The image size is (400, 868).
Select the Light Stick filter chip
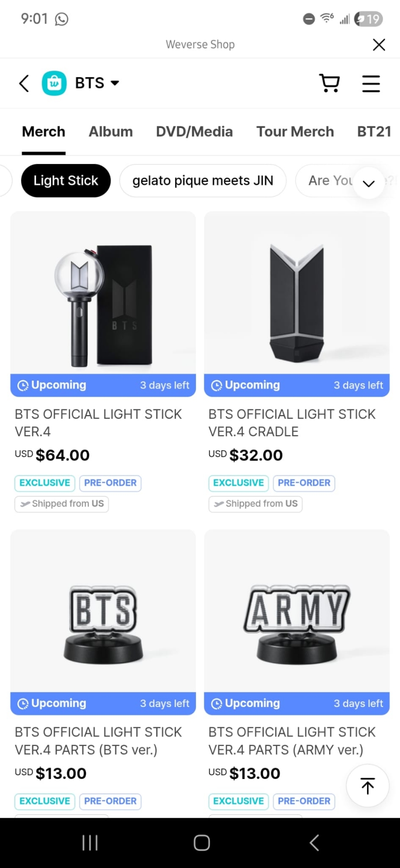66,181
